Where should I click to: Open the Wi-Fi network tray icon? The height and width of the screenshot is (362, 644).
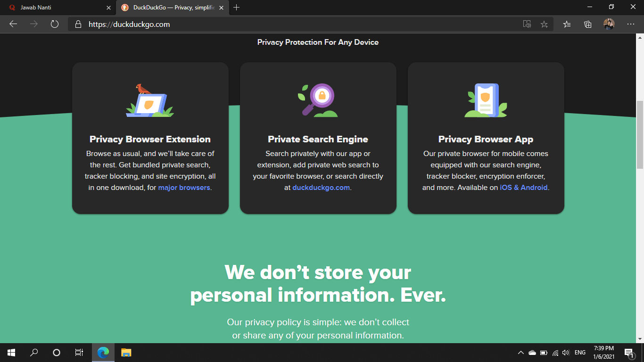555,353
